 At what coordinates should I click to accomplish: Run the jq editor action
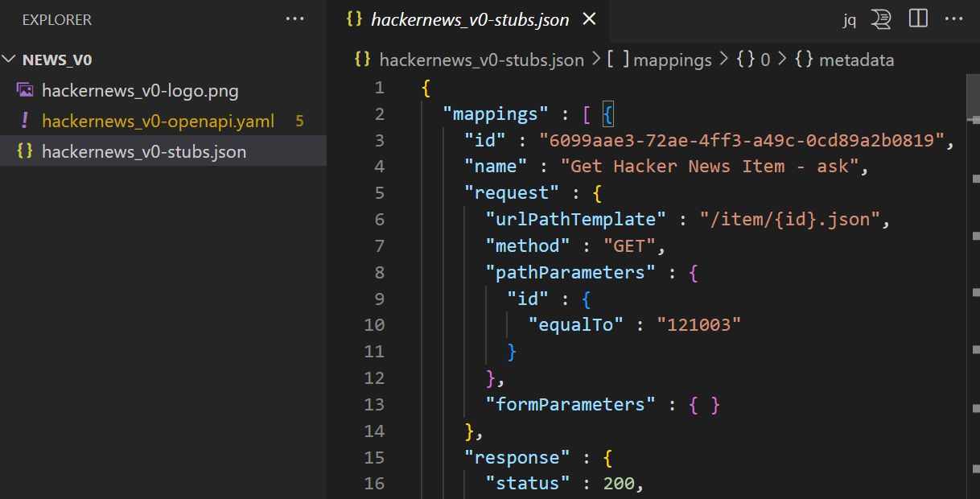pyautogui.click(x=850, y=20)
